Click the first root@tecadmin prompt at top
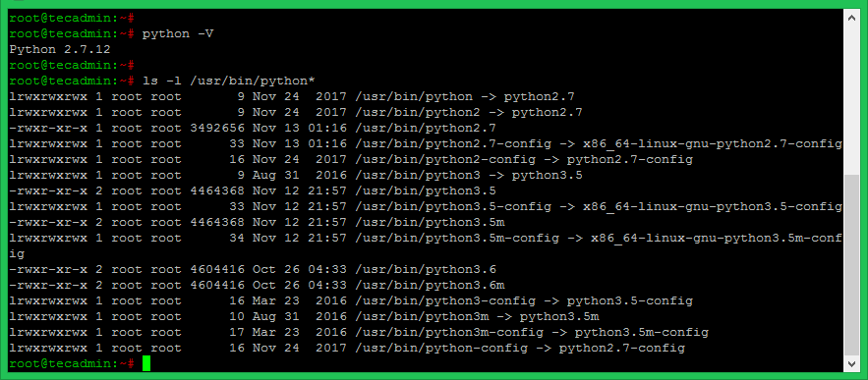 click(72, 18)
